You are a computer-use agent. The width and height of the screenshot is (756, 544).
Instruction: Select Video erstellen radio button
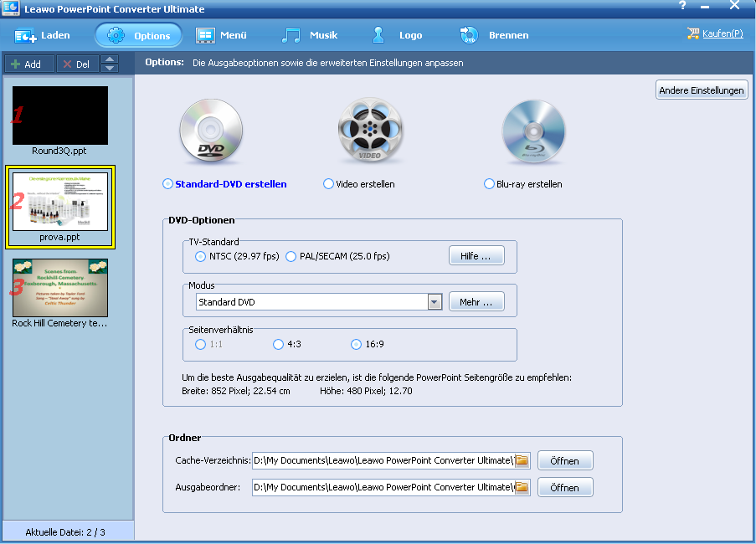328,184
